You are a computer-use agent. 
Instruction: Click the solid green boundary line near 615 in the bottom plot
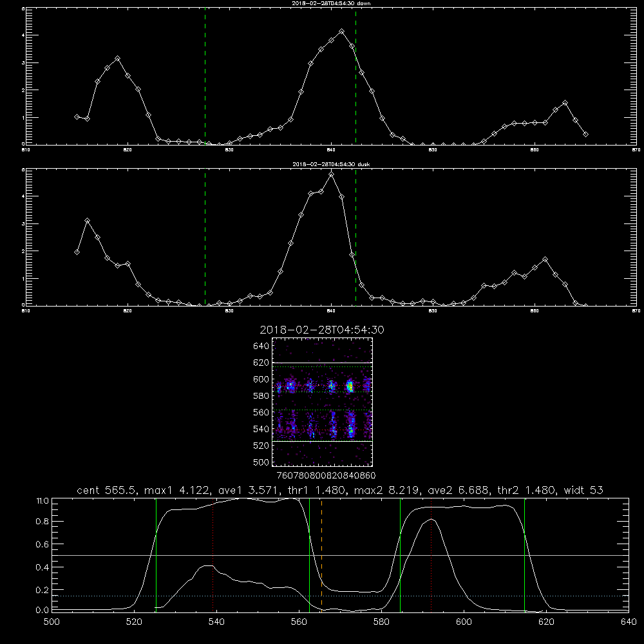click(x=524, y=554)
